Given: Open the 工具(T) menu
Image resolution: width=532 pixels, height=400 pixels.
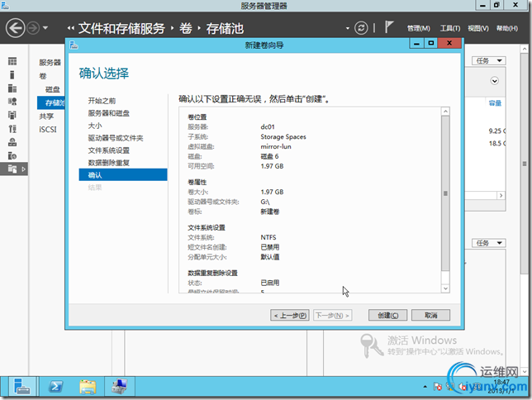Looking at the screenshot, I should pyautogui.click(x=450, y=29).
